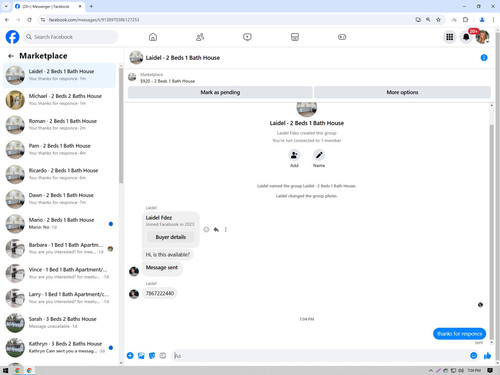Image resolution: width=500 pixels, height=375 pixels.
Task: Click the back arrow beside Marketplace
Action: tap(11, 56)
